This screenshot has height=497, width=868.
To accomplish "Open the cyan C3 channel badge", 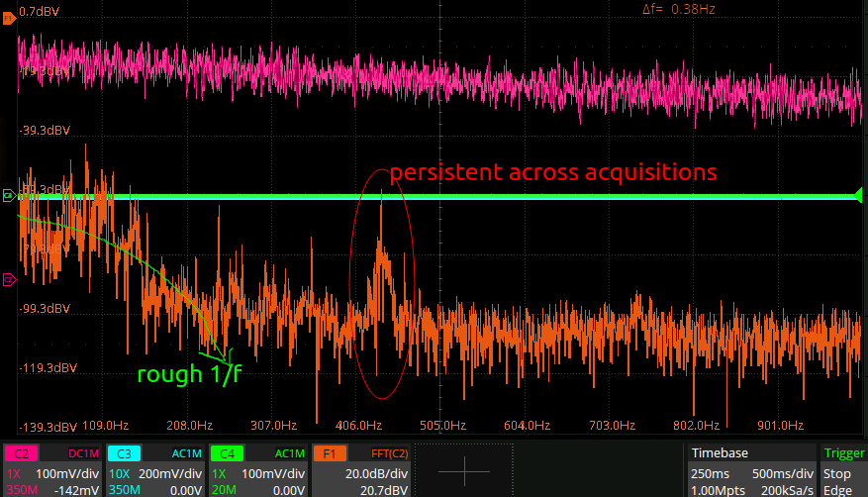I will click(x=124, y=453).
